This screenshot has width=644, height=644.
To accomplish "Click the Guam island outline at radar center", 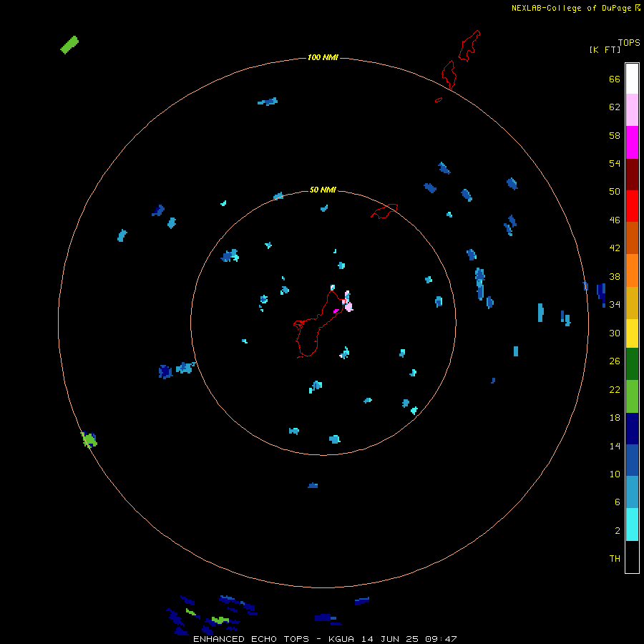I will coord(318,324).
